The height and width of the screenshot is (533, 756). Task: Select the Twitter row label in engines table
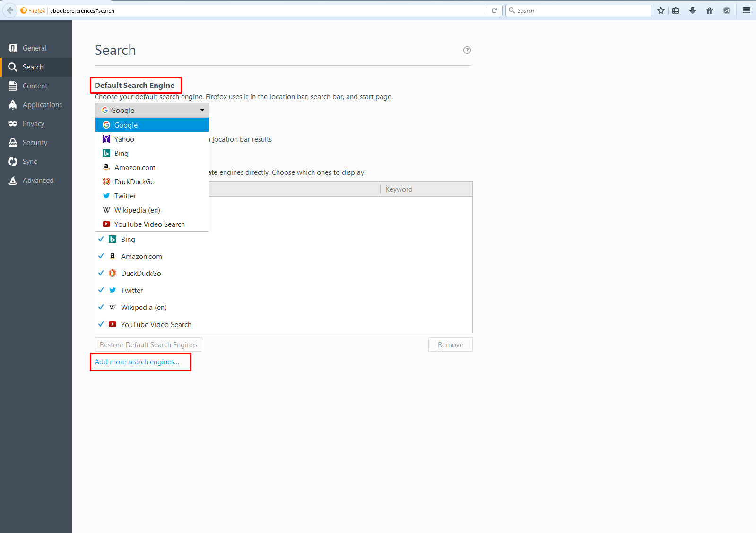tap(132, 291)
